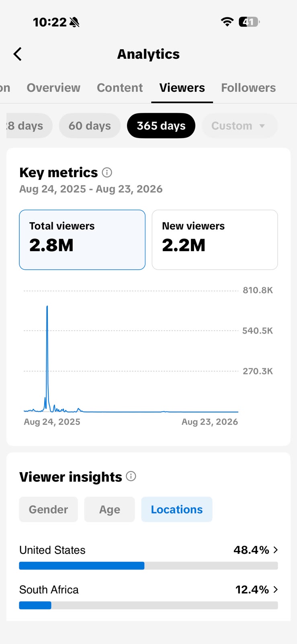Switch to the Overview tab
297x644 pixels.
(53, 88)
